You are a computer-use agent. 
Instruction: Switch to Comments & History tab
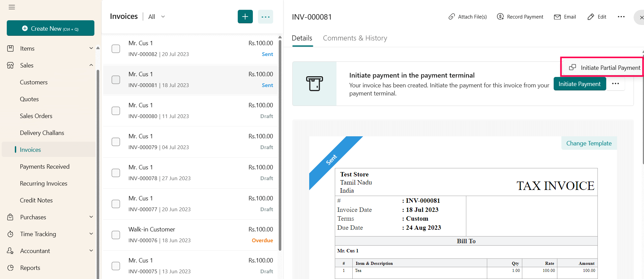[x=355, y=38]
